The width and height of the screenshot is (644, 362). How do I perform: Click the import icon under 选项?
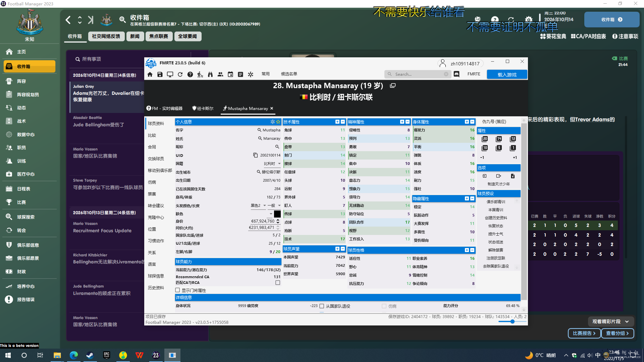[x=484, y=176]
